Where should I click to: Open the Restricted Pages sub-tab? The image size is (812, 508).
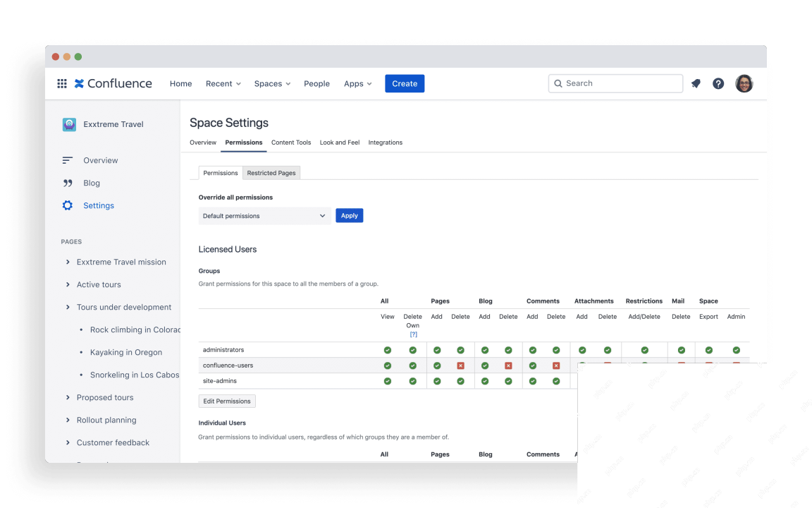271,173
